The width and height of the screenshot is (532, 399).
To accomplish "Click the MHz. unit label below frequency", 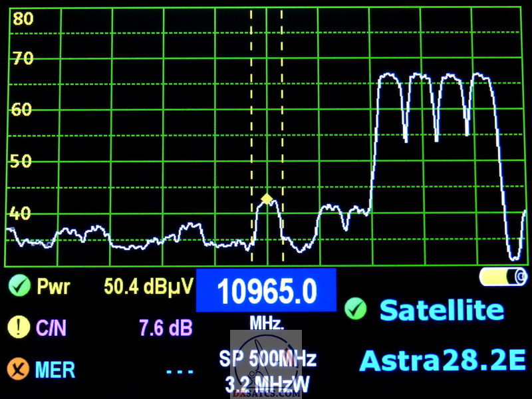I will pyautogui.click(x=267, y=323).
